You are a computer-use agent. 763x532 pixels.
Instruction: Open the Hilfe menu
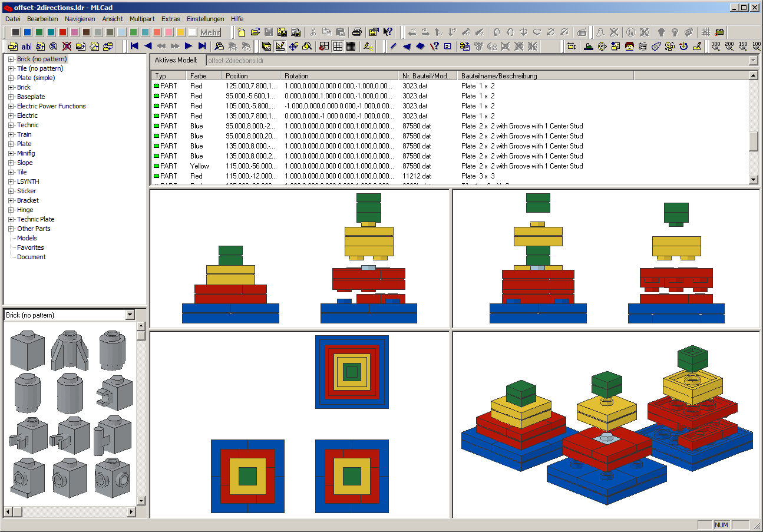pos(237,19)
